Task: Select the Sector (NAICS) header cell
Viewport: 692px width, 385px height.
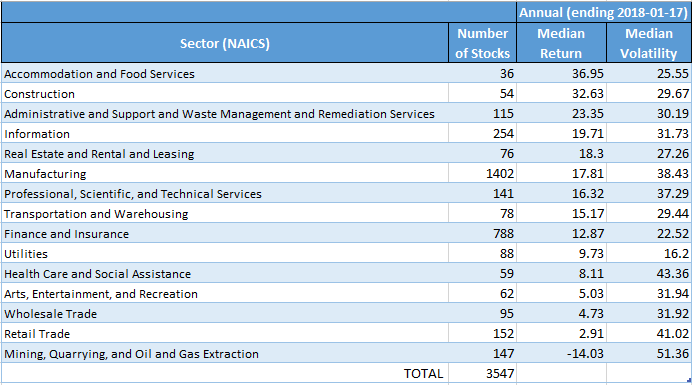Action: coord(225,43)
